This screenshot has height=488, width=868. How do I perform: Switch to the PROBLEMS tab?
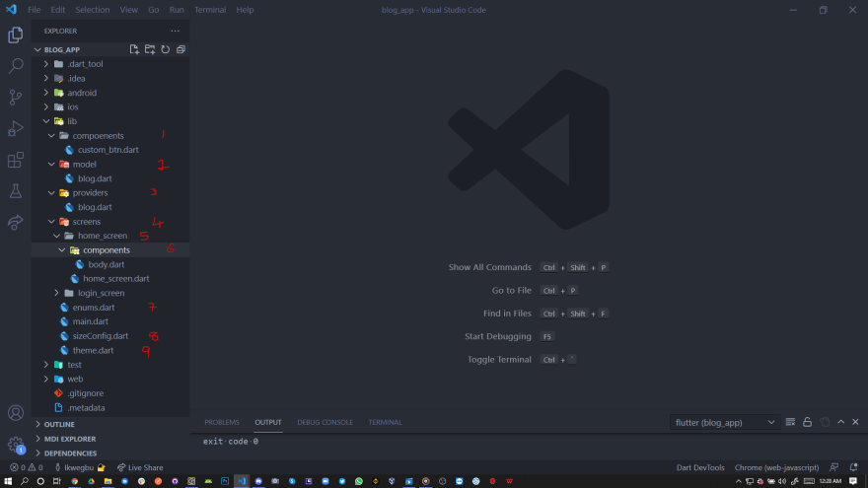pos(221,422)
